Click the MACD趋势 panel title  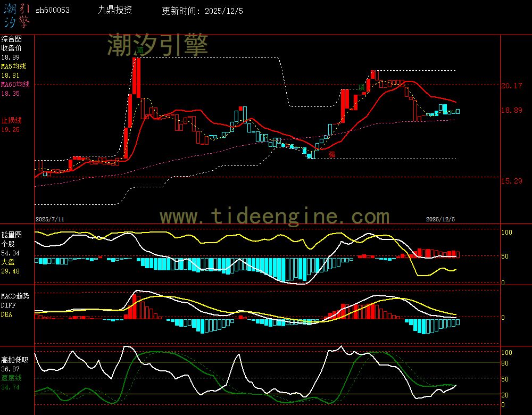(x=15, y=296)
